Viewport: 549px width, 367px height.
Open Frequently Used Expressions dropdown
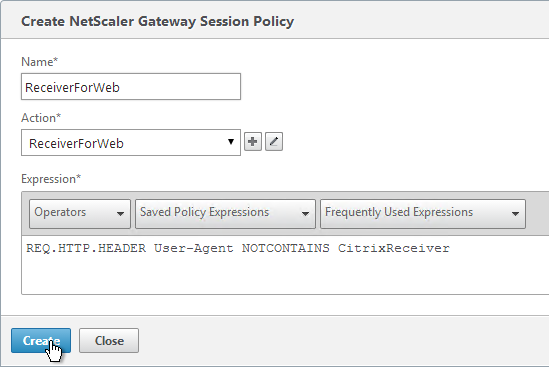[423, 214]
